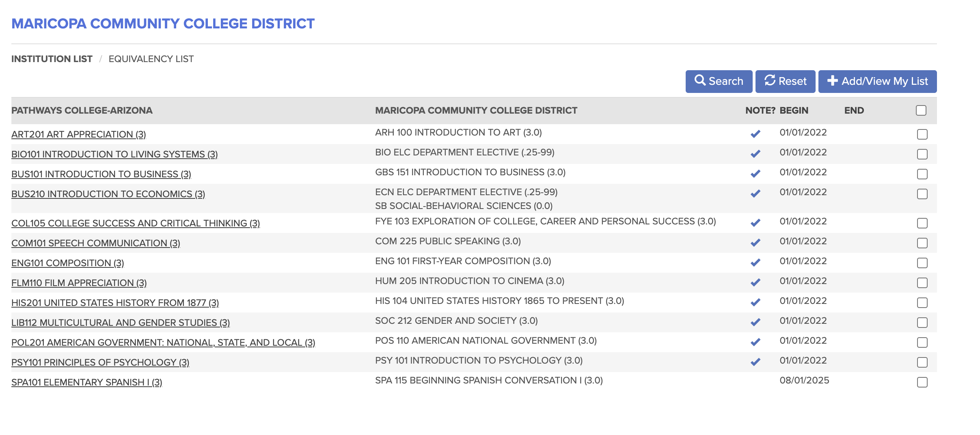Screen dimensions: 980x435
Task: Go to Institution List breadcrumb
Action: pyautogui.click(x=52, y=59)
